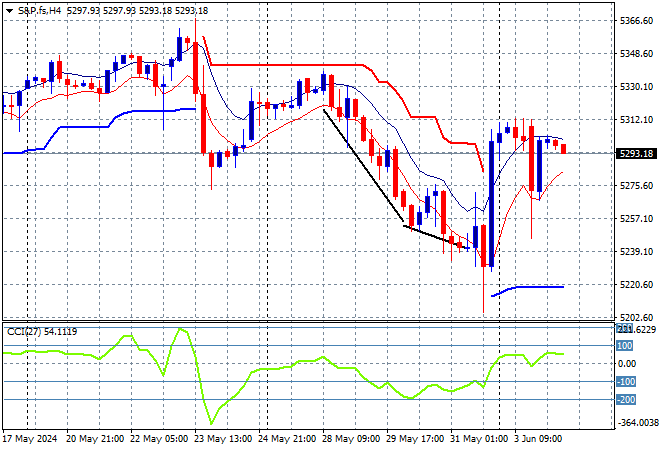The image size is (660, 450).
Task: Select the 17 May 2024 date label
Action: [x=30, y=439]
